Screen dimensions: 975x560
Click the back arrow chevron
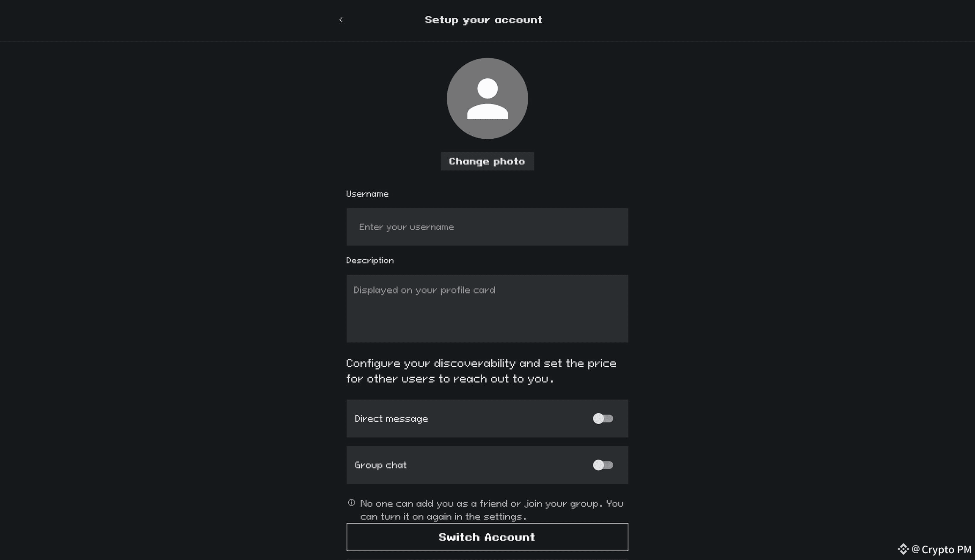coord(341,20)
